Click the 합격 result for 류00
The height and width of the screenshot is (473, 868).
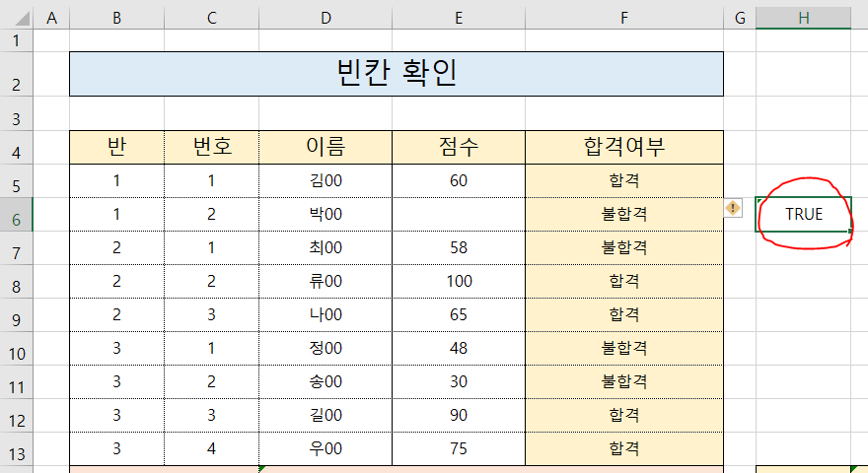tap(623, 281)
